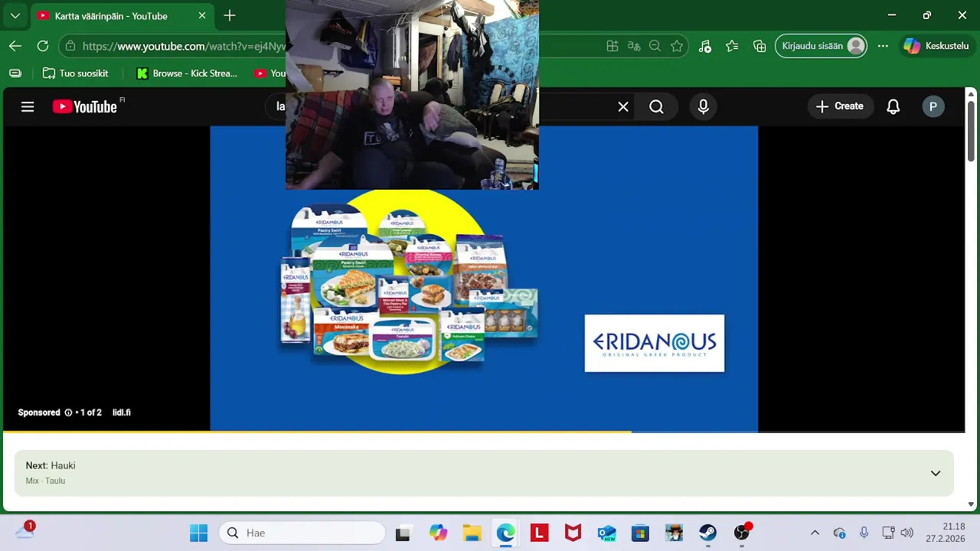Go back in the Edge browser
Image resolution: width=980 pixels, height=551 pixels.
tap(15, 46)
